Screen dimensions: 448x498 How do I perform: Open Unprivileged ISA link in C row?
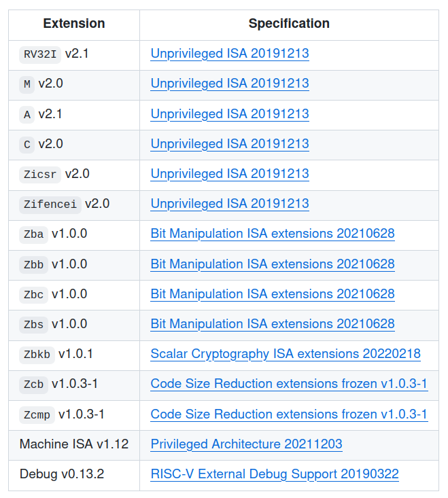[x=230, y=144]
